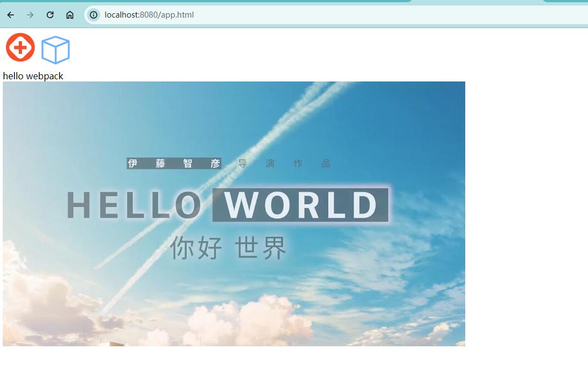Screen dimensions: 588x376
Task: Click the Hello World sky poster image
Action: 234,214
